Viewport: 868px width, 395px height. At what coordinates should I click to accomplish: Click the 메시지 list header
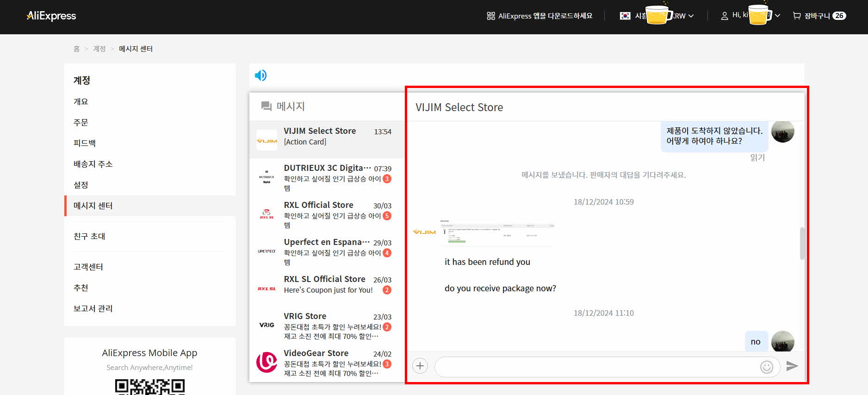[x=283, y=107]
